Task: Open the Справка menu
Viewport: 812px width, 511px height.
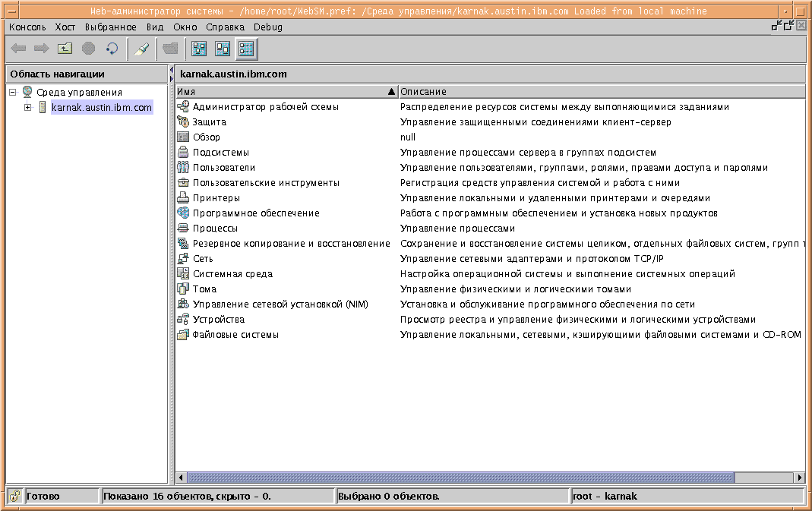Action: (225, 27)
